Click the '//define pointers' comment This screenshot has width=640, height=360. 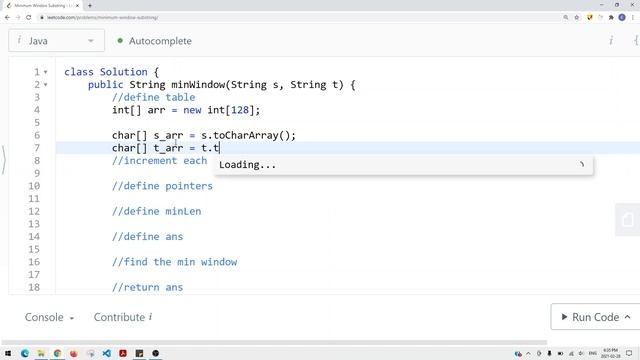coord(162,186)
